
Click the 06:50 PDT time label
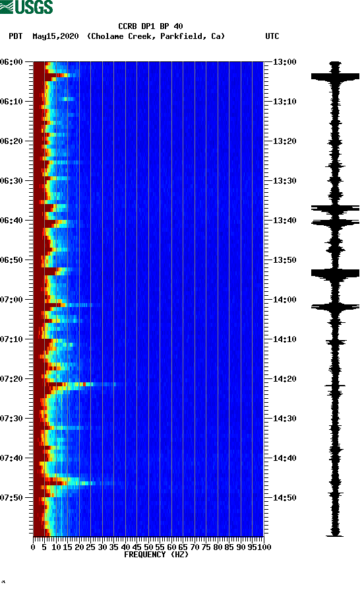(11, 260)
